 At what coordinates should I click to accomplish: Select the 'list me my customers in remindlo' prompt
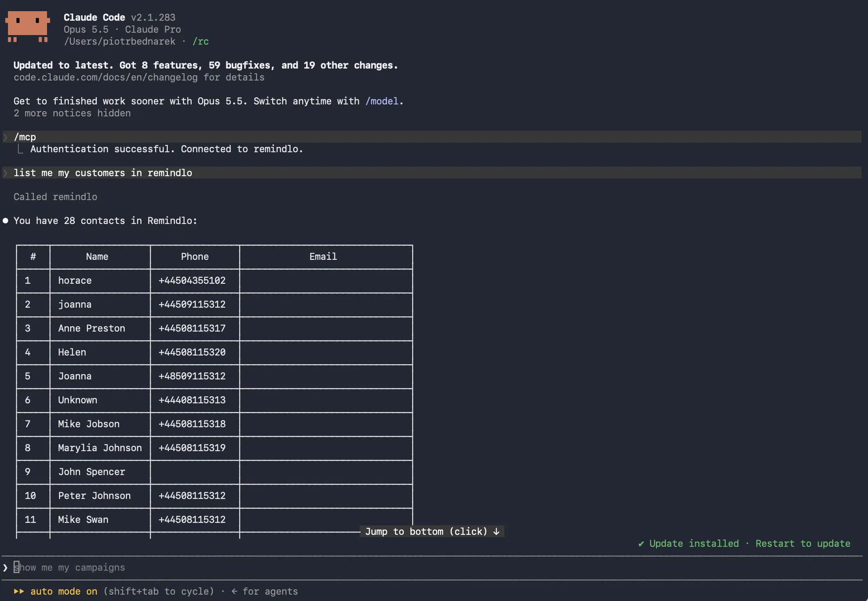(x=432, y=173)
